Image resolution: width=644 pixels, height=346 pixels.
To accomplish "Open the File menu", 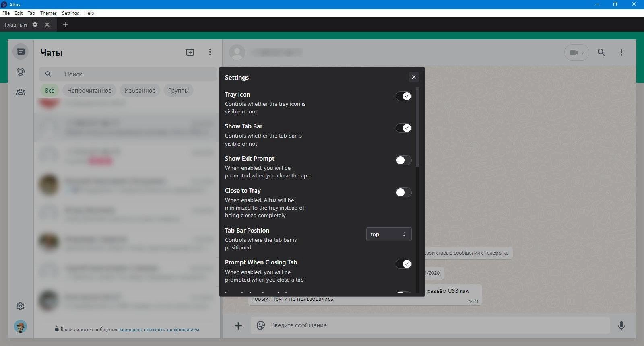I will tap(6, 13).
